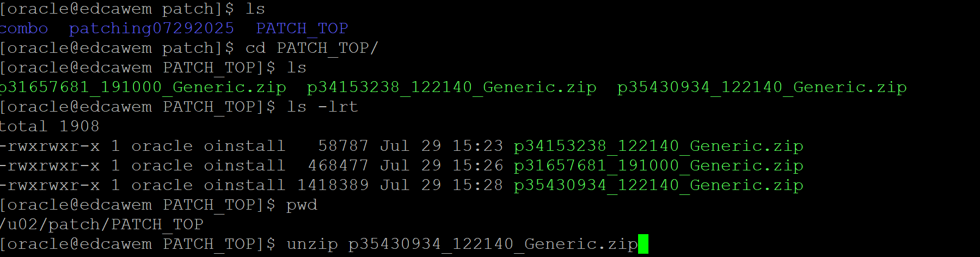Click p34153238_122140_Generic.zip in the short ls output

click(x=452, y=87)
